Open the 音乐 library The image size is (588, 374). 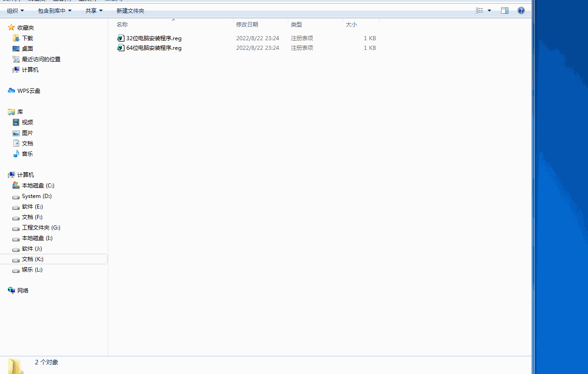(23, 154)
